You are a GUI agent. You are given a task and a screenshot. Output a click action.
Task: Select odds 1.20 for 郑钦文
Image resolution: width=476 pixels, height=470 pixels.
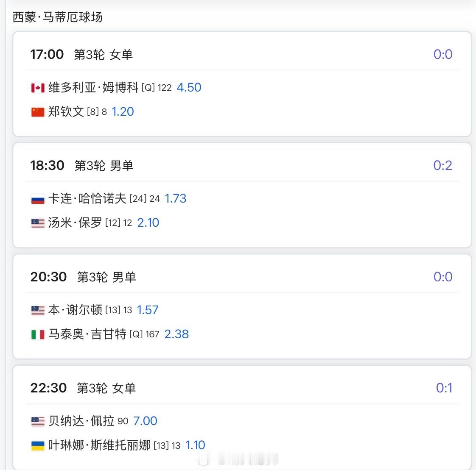tap(123, 111)
